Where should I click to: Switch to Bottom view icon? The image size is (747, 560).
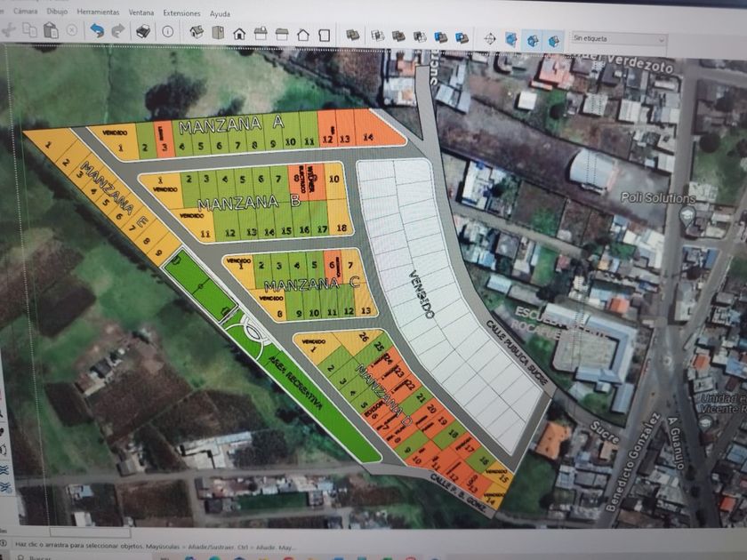(x=325, y=36)
